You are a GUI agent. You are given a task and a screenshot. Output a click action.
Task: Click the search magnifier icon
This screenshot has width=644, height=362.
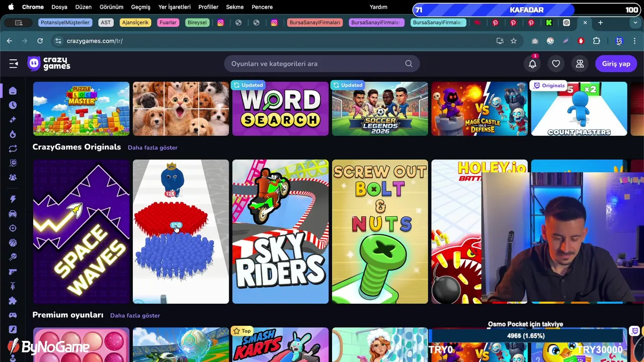(409, 64)
